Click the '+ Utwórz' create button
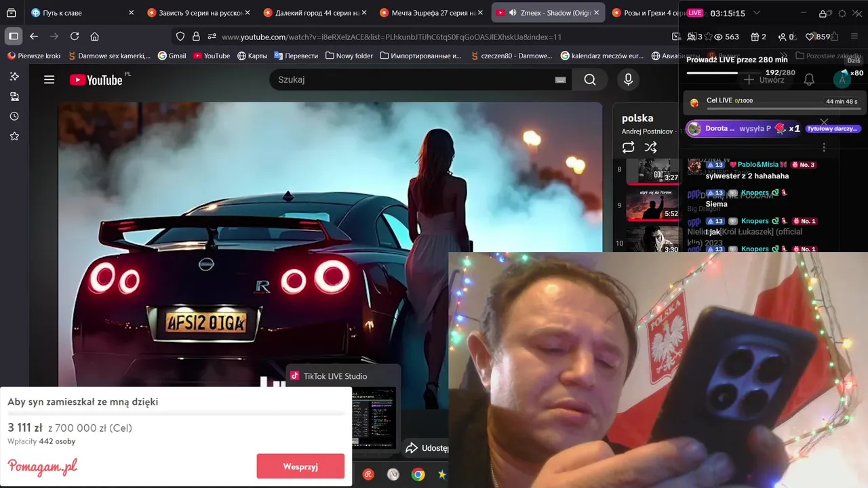Screen dimensions: 868x488 [764, 79]
